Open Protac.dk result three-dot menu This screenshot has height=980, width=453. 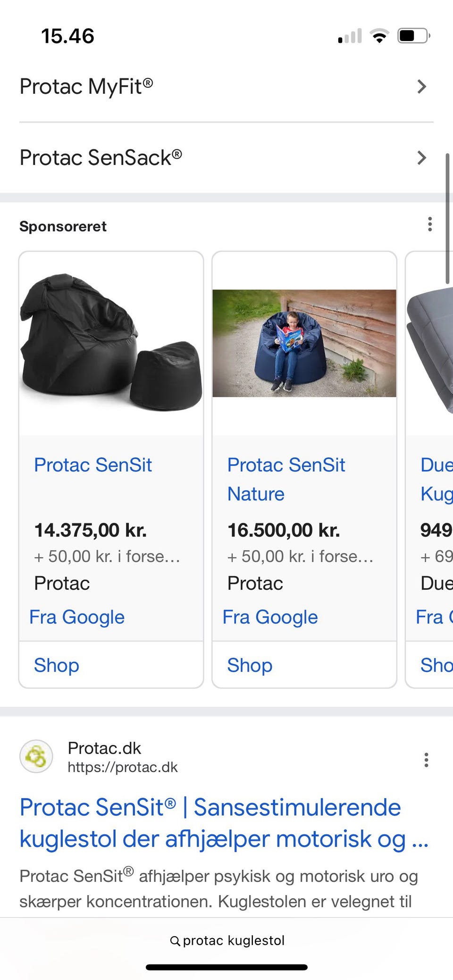(426, 760)
